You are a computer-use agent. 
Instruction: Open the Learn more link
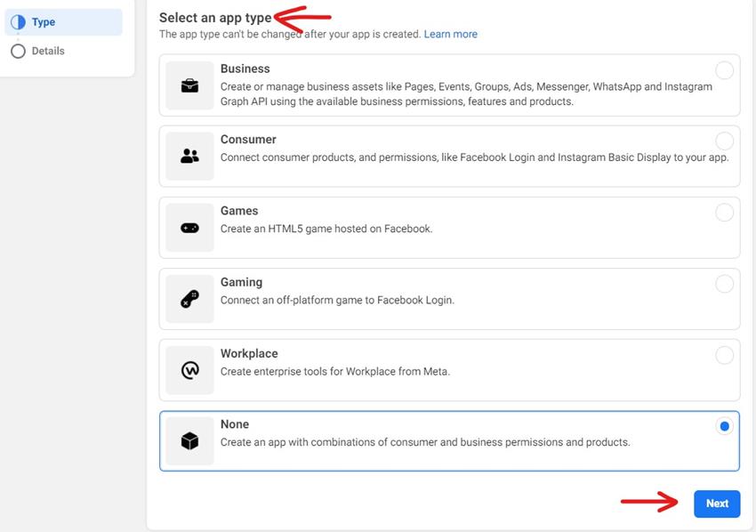tap(452, 34)
